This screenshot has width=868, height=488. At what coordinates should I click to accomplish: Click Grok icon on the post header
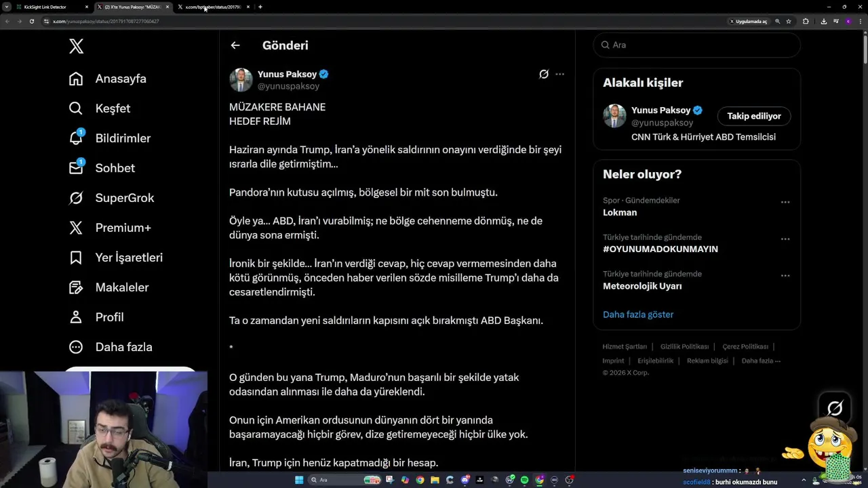544,74
